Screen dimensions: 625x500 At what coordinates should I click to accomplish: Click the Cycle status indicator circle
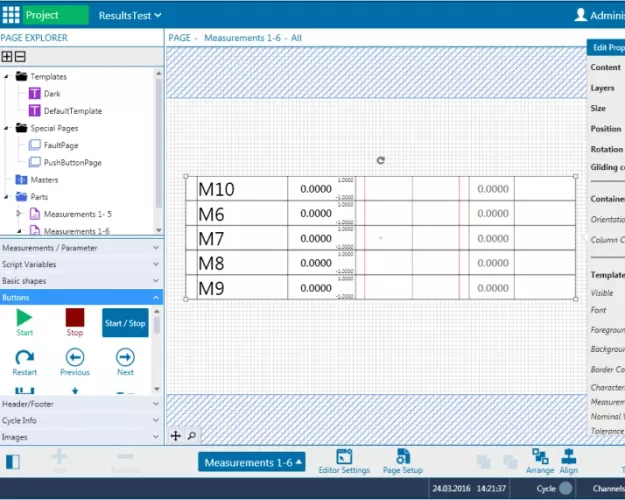[566, 488]
